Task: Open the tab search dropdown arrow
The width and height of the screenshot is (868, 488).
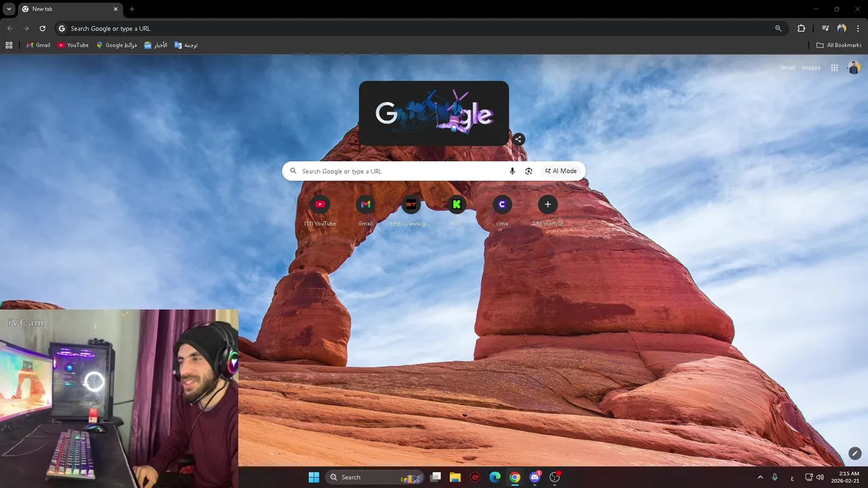Action: 9,9
